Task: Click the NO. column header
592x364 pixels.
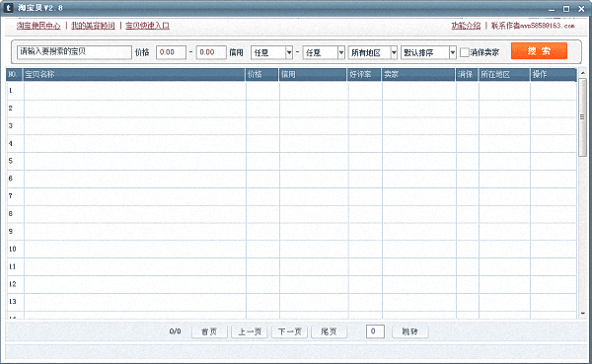Action: tap(15, 74)
